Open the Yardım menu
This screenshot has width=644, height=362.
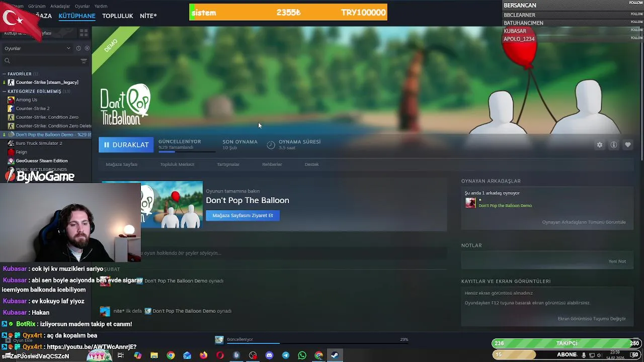coord(101,6)
